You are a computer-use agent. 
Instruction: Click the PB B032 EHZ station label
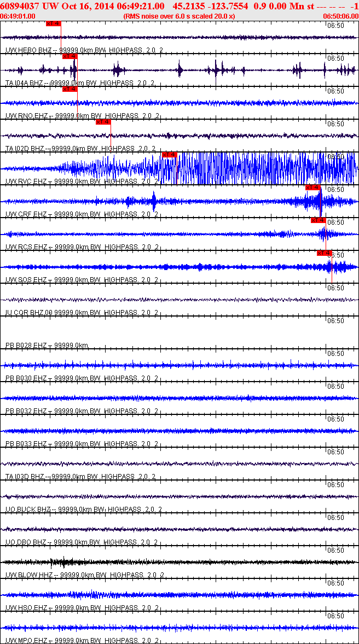(82, 411)
